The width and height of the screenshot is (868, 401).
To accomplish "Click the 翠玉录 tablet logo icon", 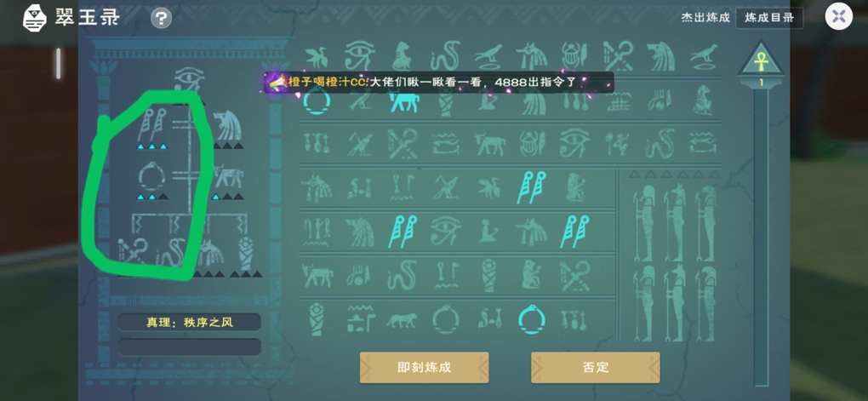I will [34, 19].
